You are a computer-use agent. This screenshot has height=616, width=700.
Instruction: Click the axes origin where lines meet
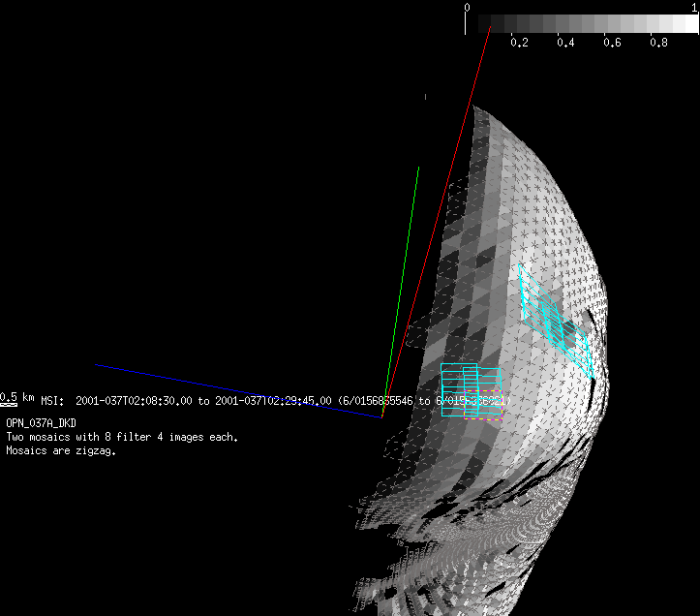pos(381,417)
